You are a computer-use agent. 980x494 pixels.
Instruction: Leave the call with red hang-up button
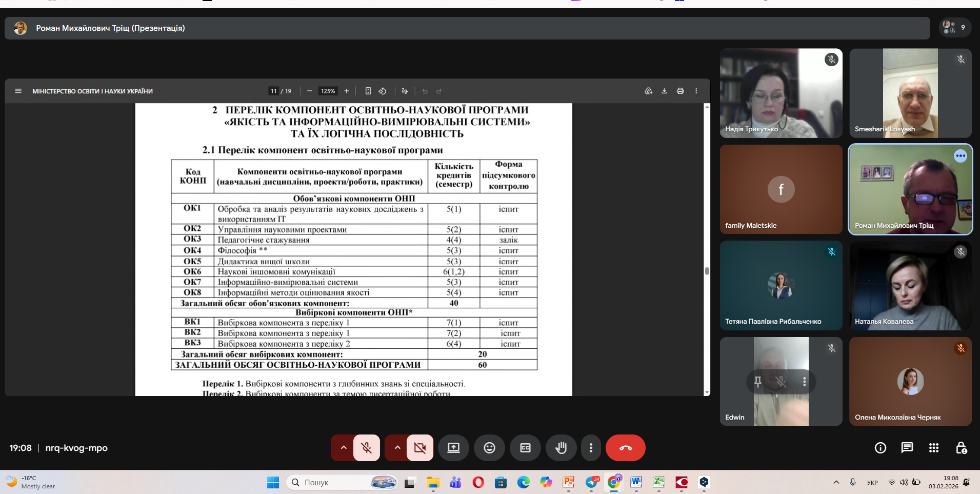coord(625,448)
